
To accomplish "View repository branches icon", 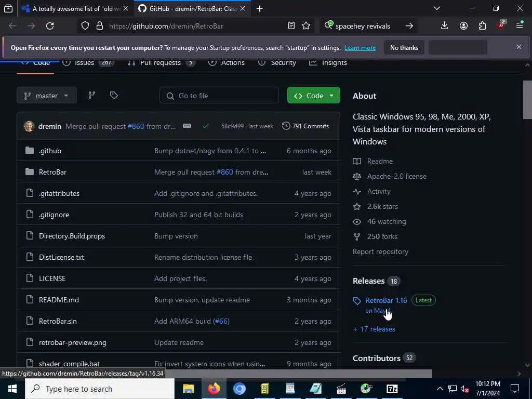I will [x=92, y=96].
